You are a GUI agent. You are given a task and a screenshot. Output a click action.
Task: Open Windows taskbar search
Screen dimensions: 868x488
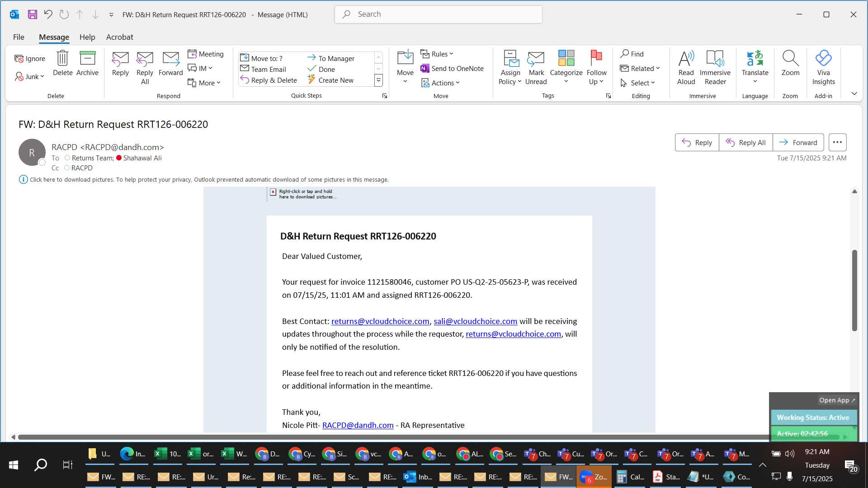tap(41, 465)
